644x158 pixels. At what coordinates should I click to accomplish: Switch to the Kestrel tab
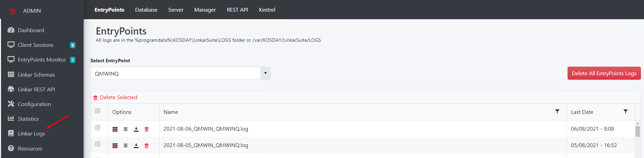(x=267, y=10)
